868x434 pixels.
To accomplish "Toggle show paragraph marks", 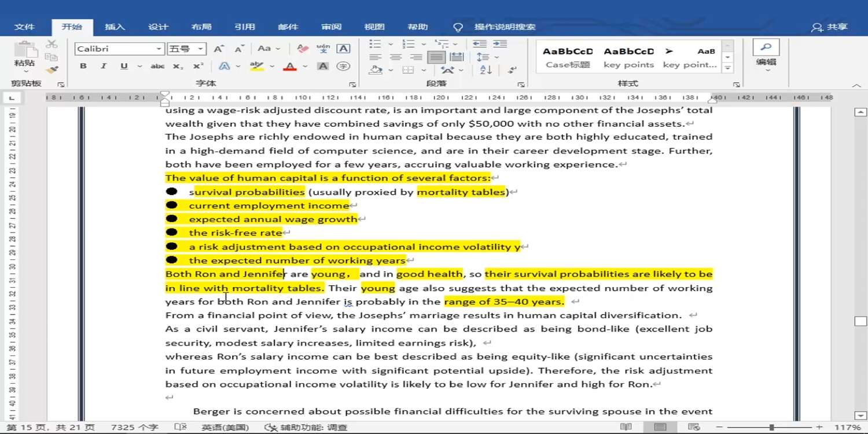I will point(512,70).
